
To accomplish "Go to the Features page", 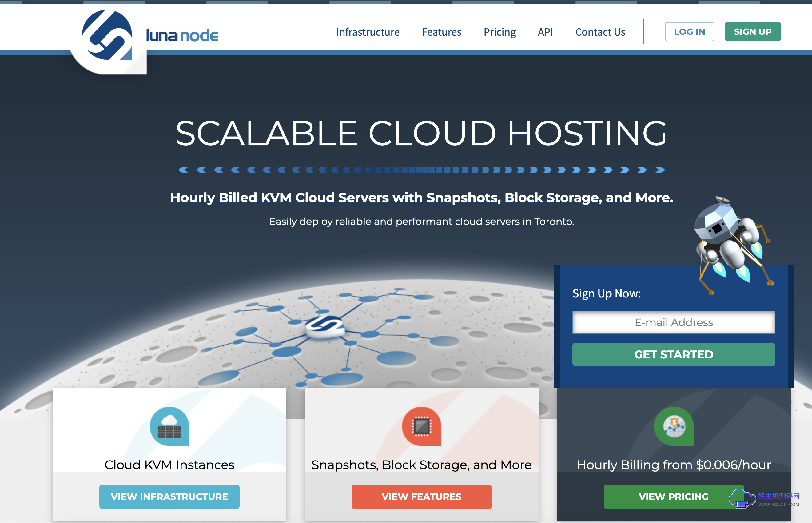I will [441, 32].
